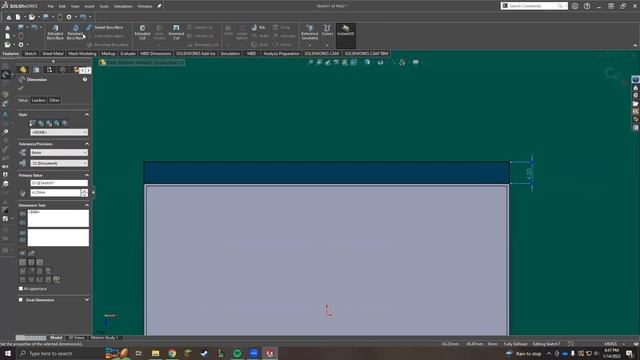Click the Help question mark in title bar
This screenshot has height=360, width=640.
point(587,6)
